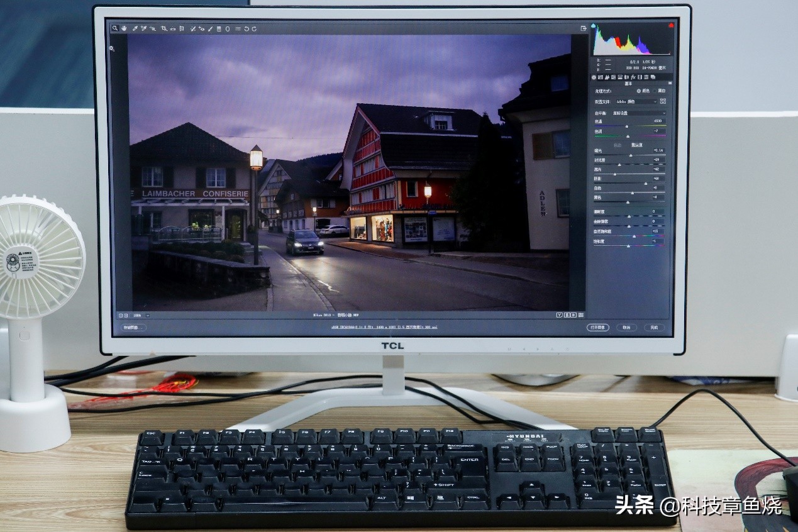Select the White Balance eyedropper tool

[x=135, y=28]
